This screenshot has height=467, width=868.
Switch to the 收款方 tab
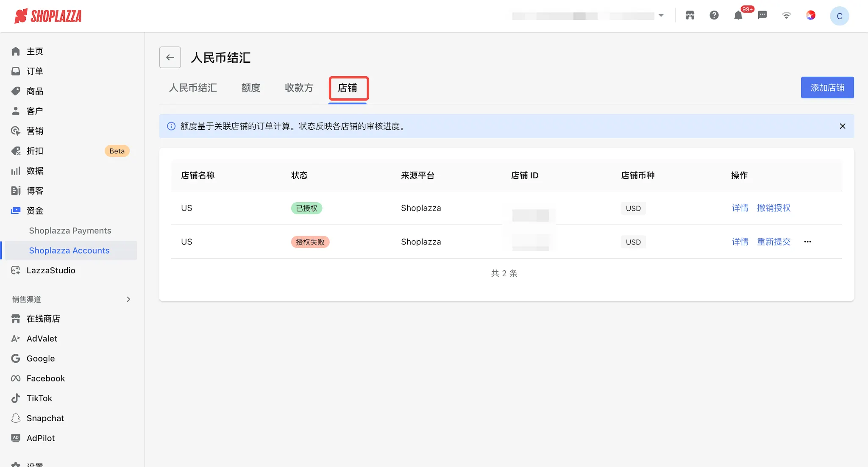299,88
